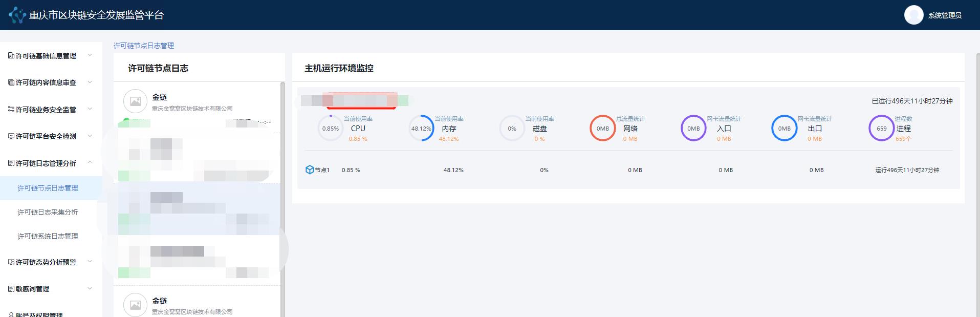Click the 节点1 row label

322,170
